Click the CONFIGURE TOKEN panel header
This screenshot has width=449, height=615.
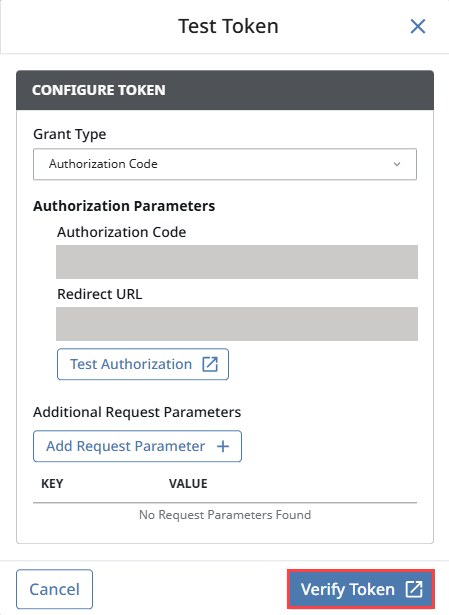pos(225,90)
